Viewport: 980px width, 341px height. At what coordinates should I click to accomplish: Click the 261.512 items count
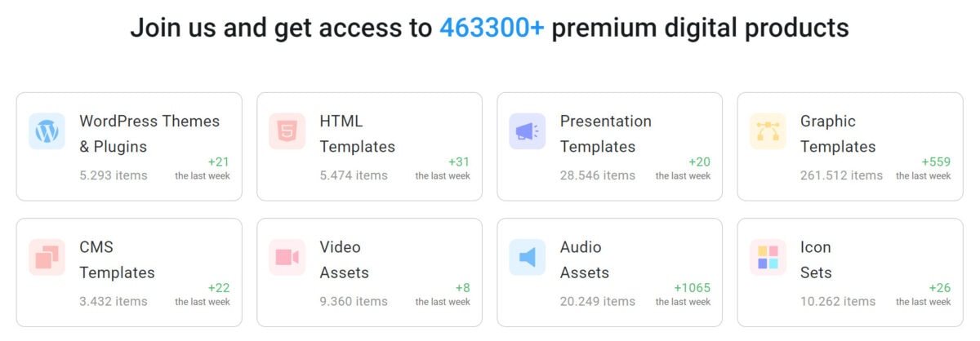click(841, 175)
